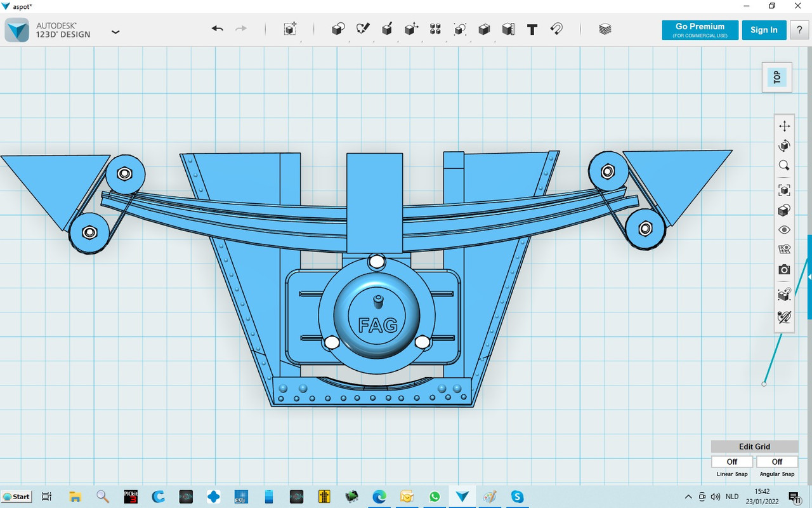The width and height of the screenshot is (812, 508).
Task: Click the Sign In button
Action: pyautogui.click(x=764, y=30)
